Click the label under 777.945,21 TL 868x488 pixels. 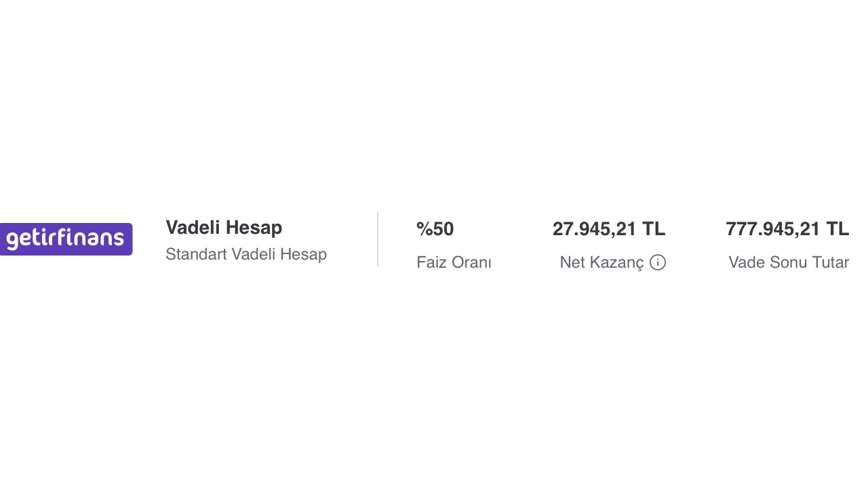789,262
